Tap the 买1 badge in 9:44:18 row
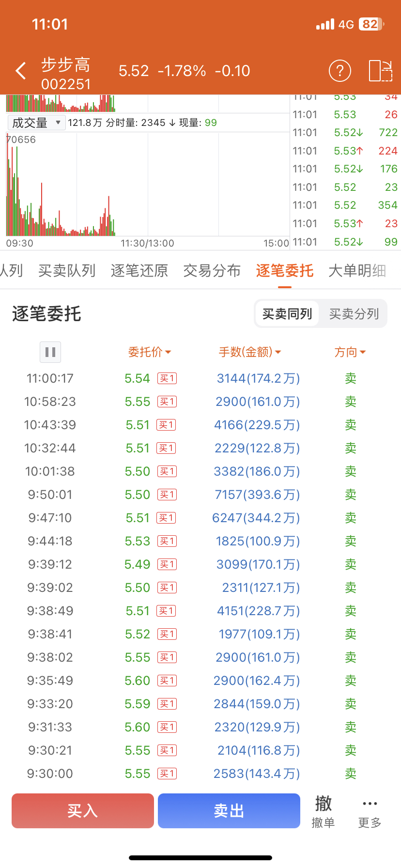 pyautogui.click(x=167, y=541)
